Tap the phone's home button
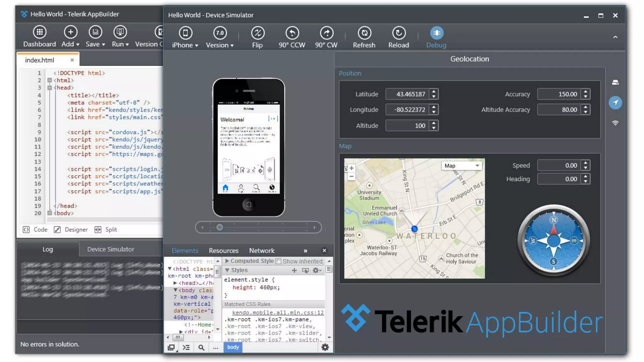 (248, 205)
